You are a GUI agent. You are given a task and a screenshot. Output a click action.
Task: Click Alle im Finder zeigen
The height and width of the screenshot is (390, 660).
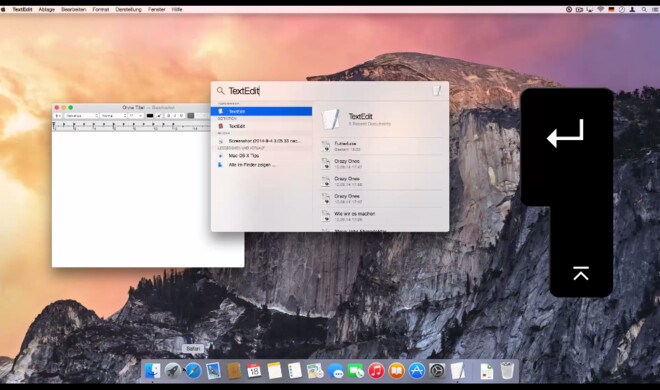pos(261,165)
